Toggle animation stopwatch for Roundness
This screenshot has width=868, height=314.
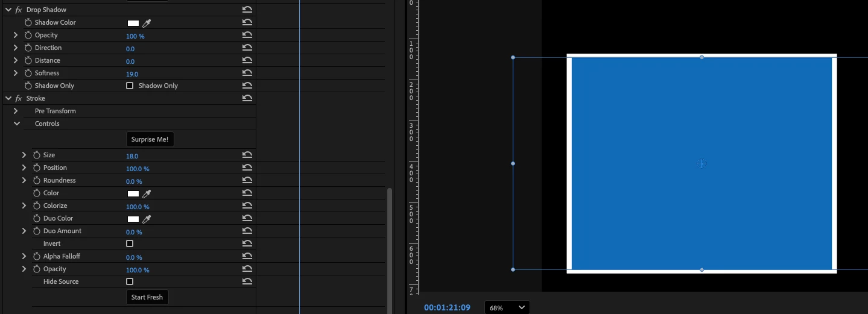[36, 180]
